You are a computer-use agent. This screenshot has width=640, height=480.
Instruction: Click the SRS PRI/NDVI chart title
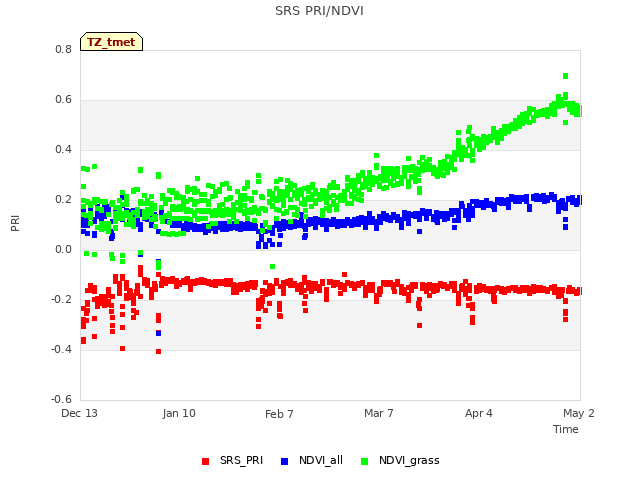319,11
